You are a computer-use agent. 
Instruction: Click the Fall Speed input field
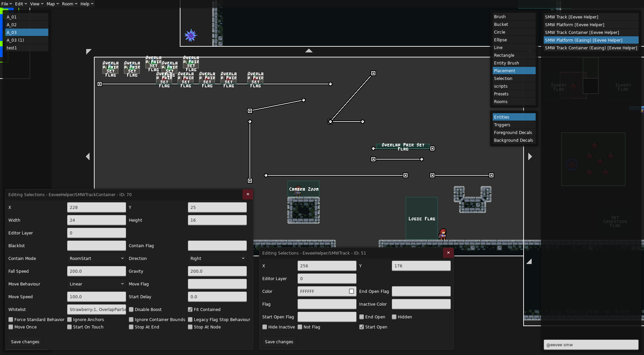[x=97, y=271]
